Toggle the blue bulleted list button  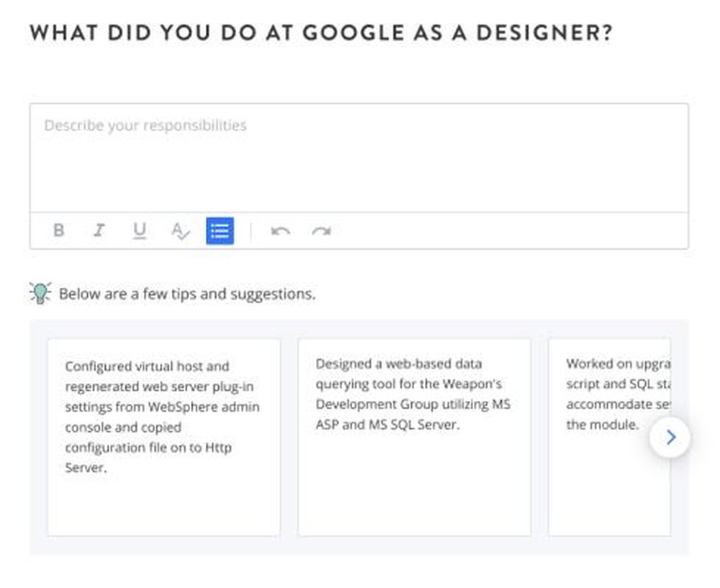220,231
